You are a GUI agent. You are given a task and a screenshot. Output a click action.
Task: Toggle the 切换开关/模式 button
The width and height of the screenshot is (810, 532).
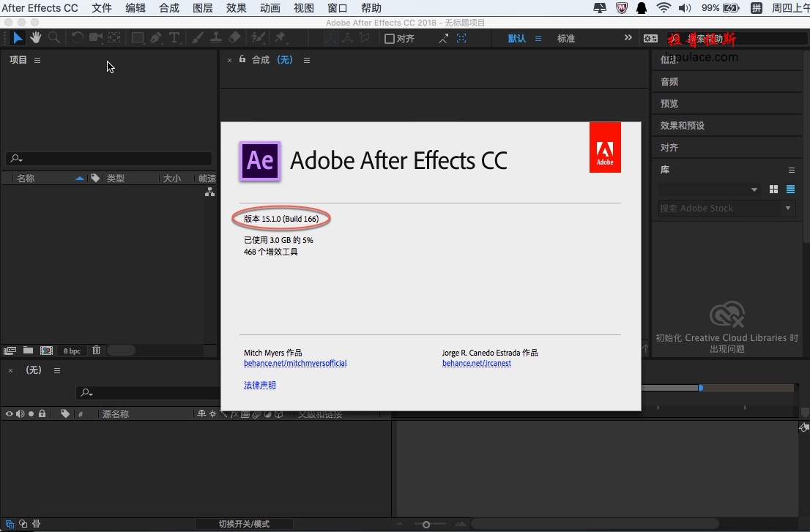pyautogui.click(x=244, y=524)
